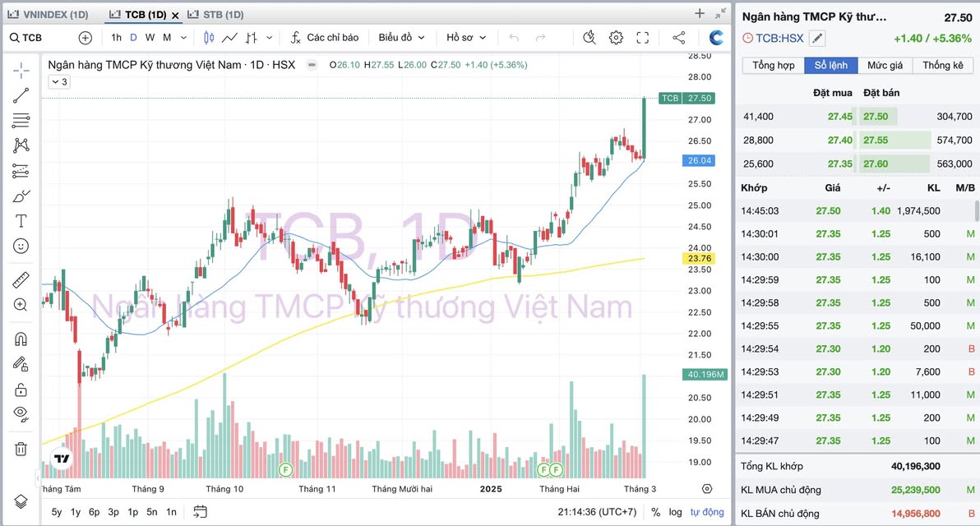
Task: Open the time axis settings icon
Action: (707, 488)
